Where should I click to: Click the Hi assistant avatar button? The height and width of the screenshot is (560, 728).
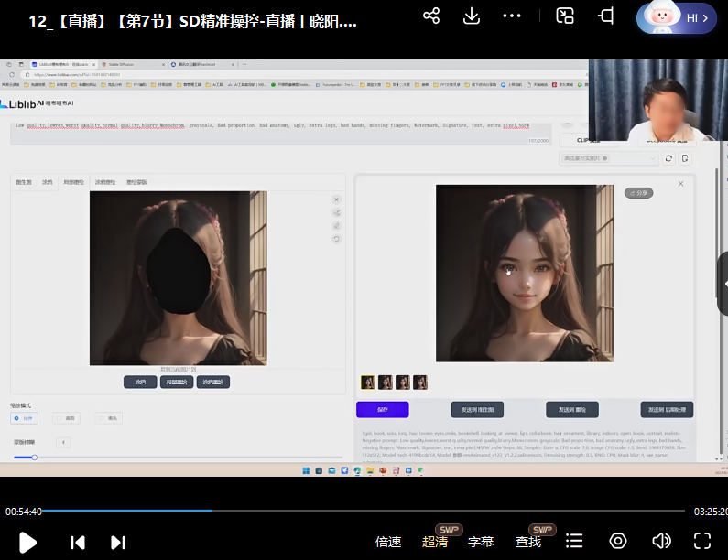point(678,17)
